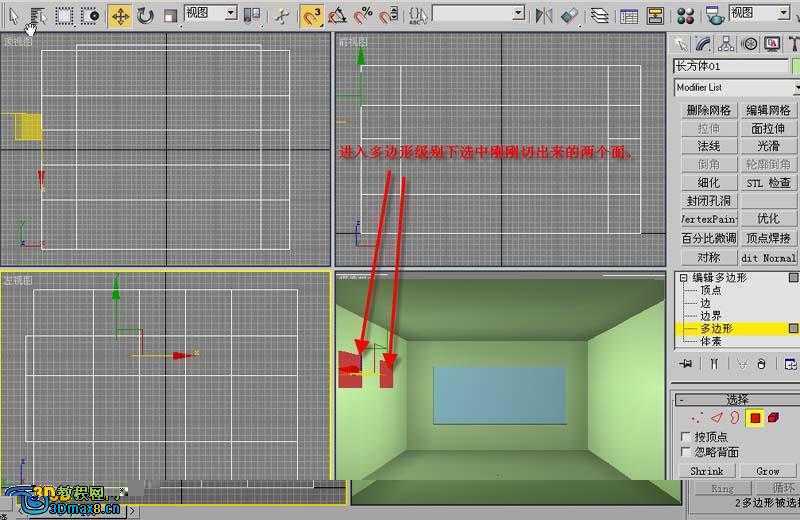Switch to the Display command panel tab

(x=772, y=45)
